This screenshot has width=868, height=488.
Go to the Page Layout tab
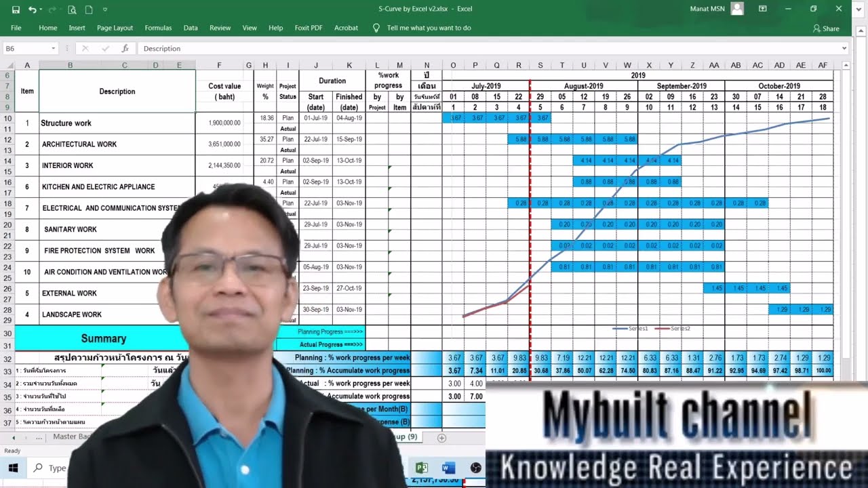point(115,28)
